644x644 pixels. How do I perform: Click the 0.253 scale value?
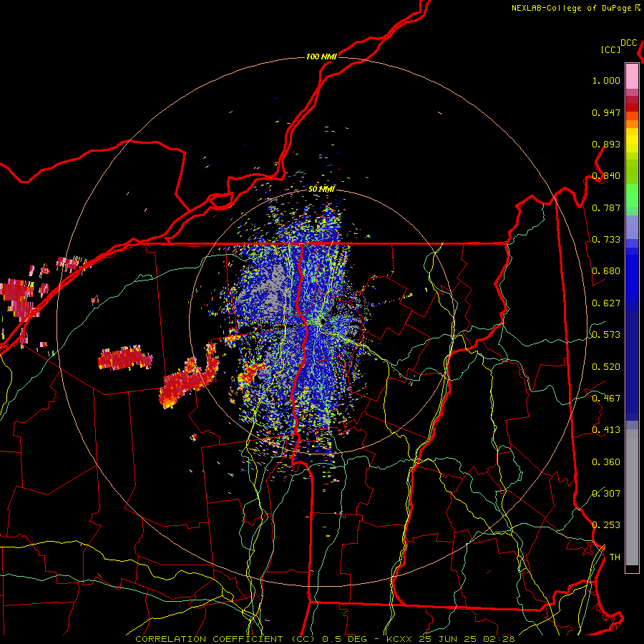coord(606,525)
